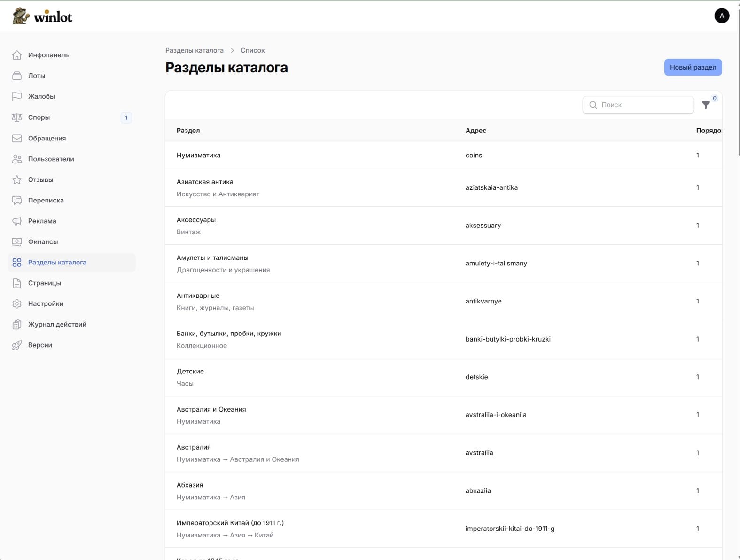Click the detskie address cell
Screen dimensions: 740x560
[477, 377]
